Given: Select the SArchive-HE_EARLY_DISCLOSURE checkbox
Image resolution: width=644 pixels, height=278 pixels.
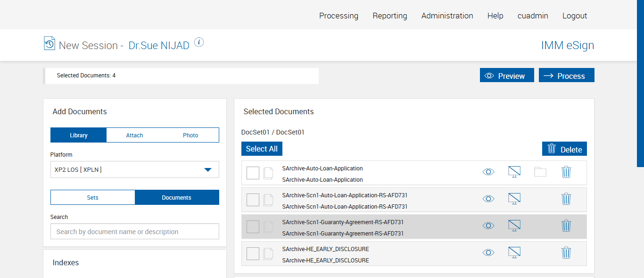Looking at the screenshot, I should tap(253, 254).
